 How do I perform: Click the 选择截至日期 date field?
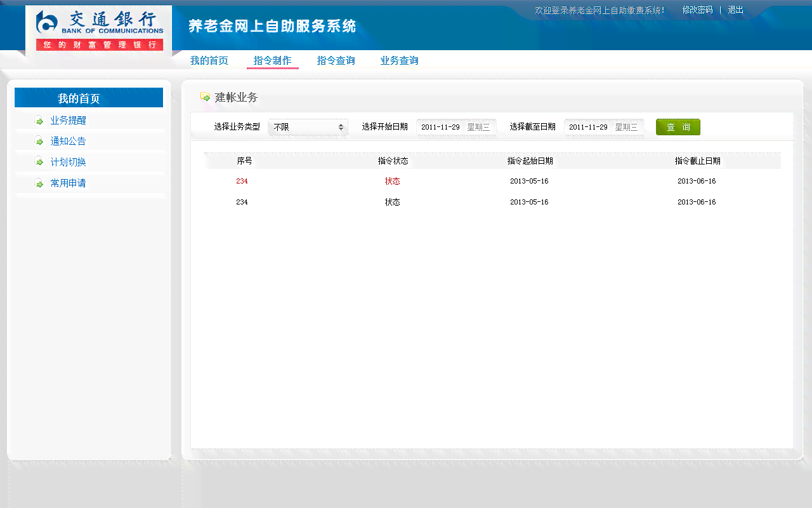[604, 127]
